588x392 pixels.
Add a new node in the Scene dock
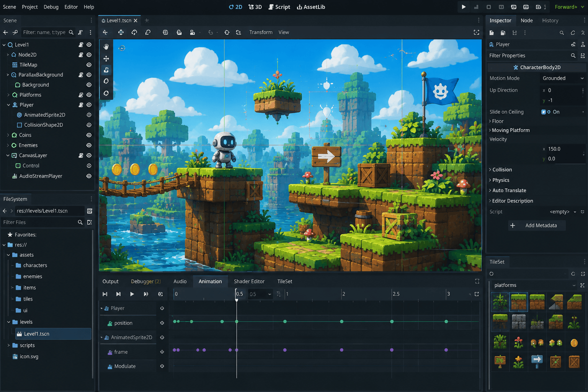(5, 33)
